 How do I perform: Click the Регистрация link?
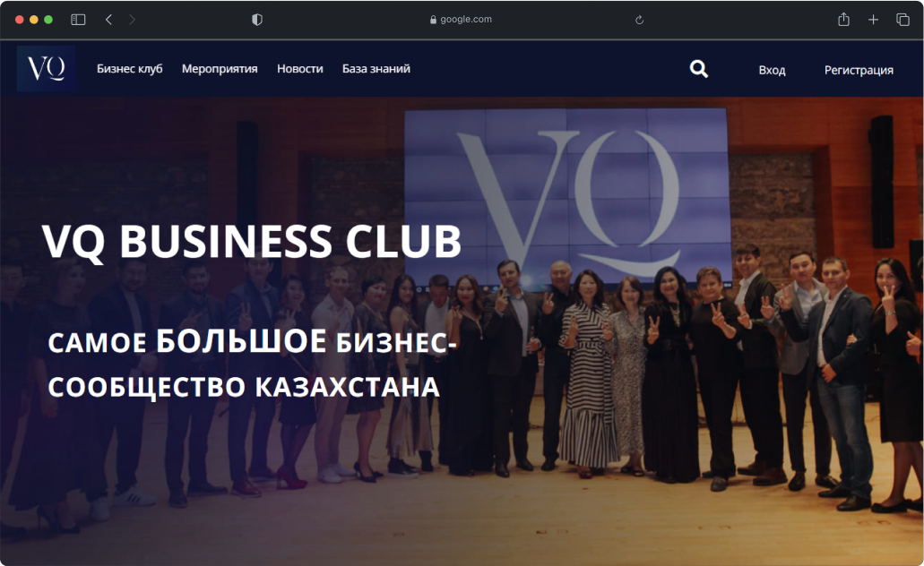(859, 70)
